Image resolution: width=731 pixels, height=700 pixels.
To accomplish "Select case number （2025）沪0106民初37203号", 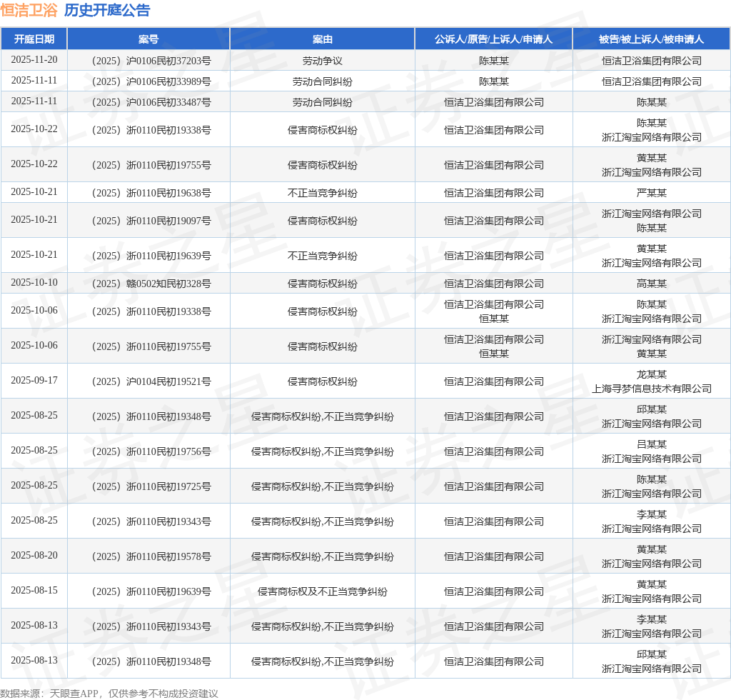I will click(x=148, y=60).
